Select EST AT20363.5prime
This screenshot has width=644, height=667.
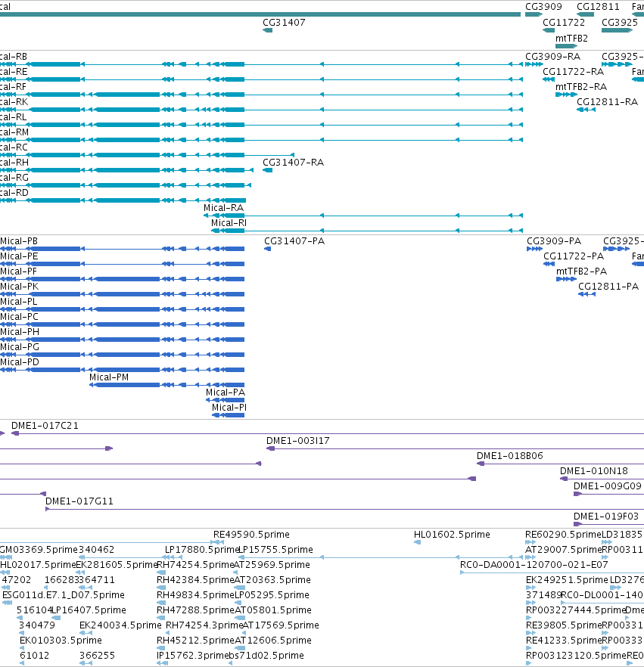[273, 580]
